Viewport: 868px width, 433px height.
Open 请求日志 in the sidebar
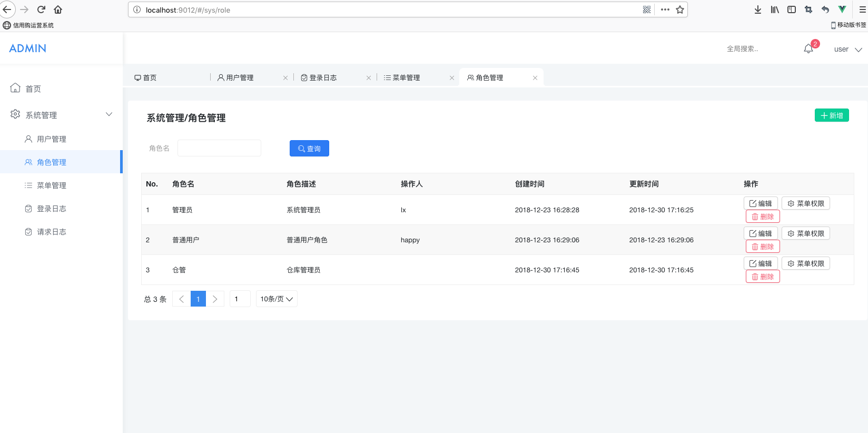61,232
